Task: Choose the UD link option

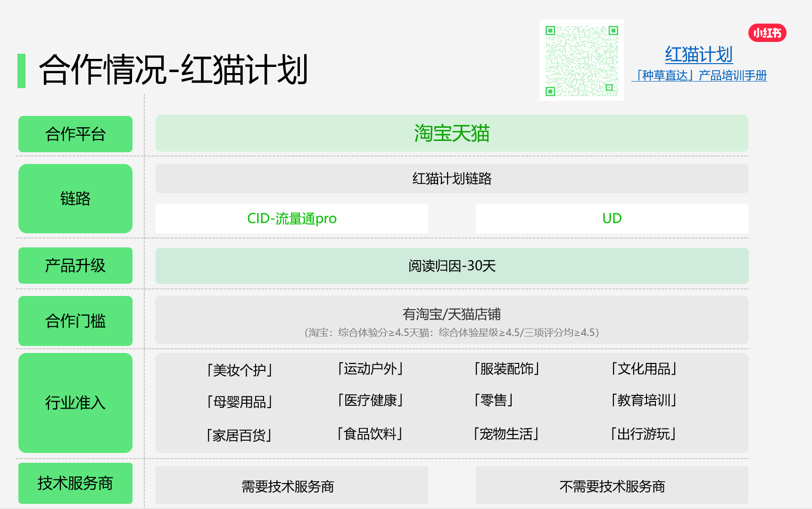Action: click(612, 219)
